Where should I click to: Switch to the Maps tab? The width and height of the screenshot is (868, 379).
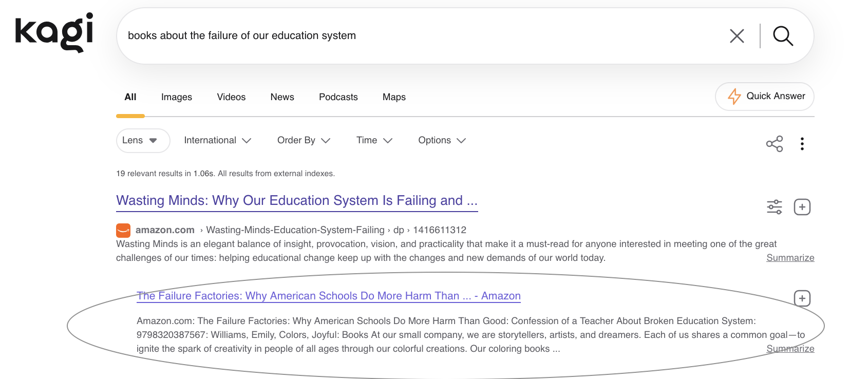click(394, 97)
